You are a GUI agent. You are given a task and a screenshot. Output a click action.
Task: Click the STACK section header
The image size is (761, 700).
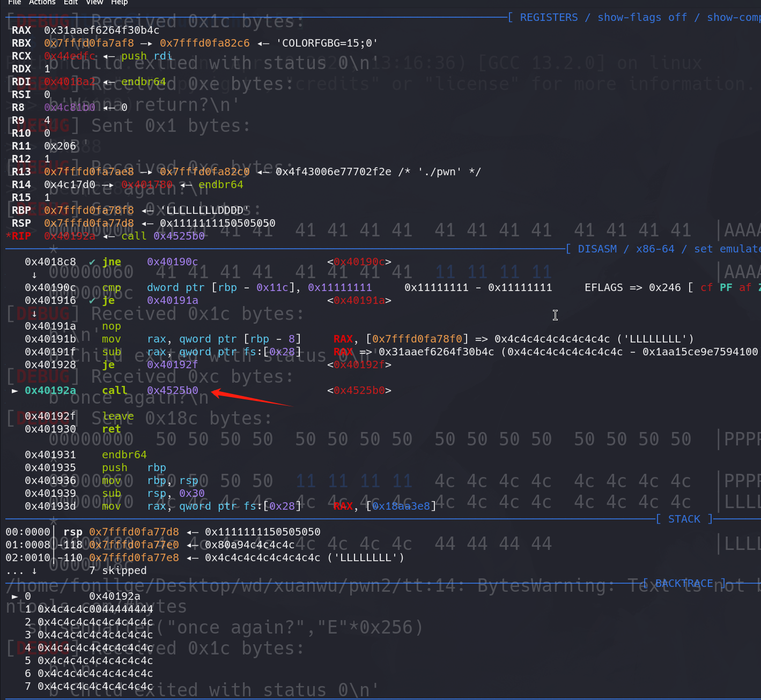684,519
